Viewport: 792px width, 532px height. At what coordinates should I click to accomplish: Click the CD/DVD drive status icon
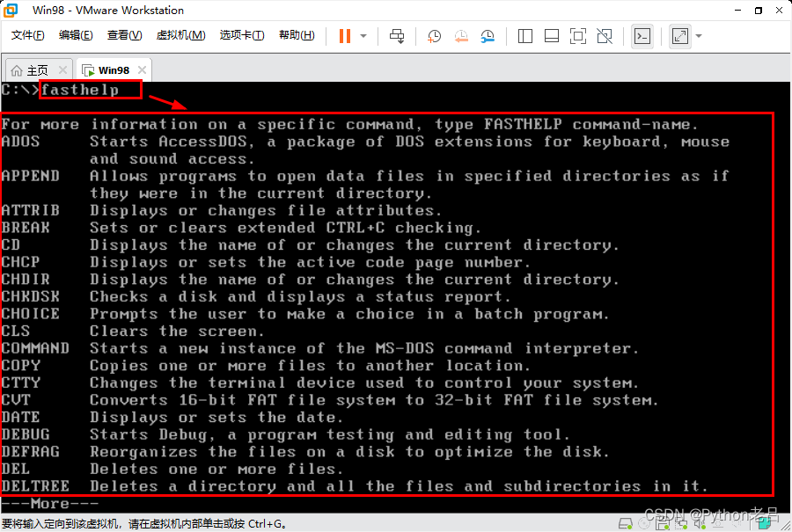tap(644, 523)
